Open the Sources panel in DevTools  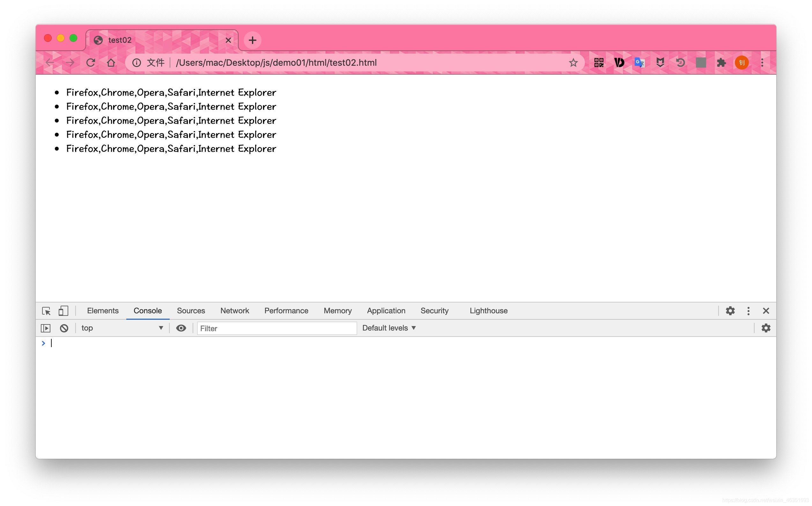(191, 310)
